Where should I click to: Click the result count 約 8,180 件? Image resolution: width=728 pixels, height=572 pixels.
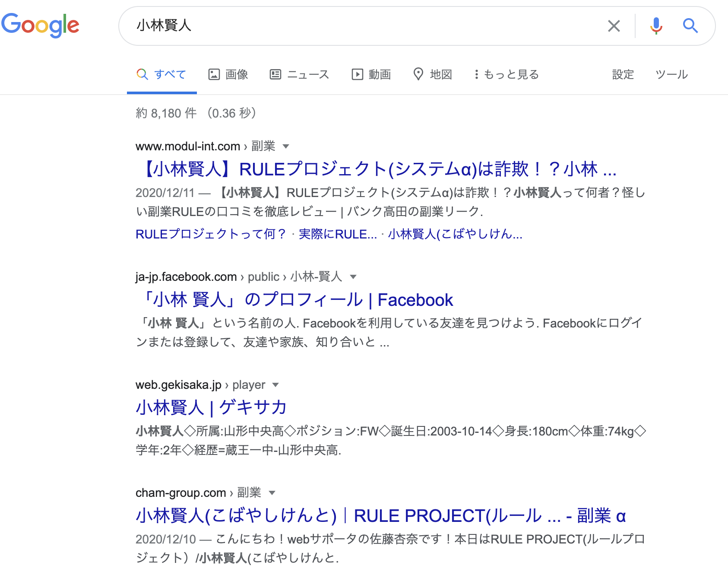click(166, 113)
